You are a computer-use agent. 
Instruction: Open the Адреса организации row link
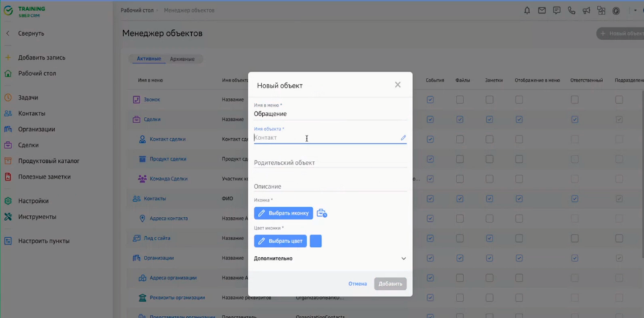(173, 278)
